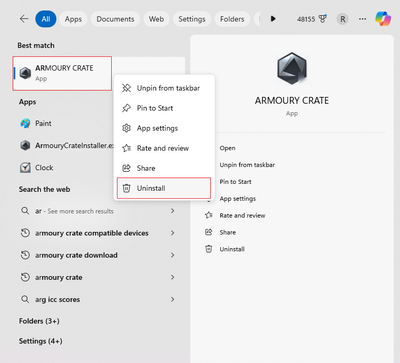Choose App settings in the context menu
Image resolution: width=400 pixels, height=363 pixels.
click(x=164, y=128)
